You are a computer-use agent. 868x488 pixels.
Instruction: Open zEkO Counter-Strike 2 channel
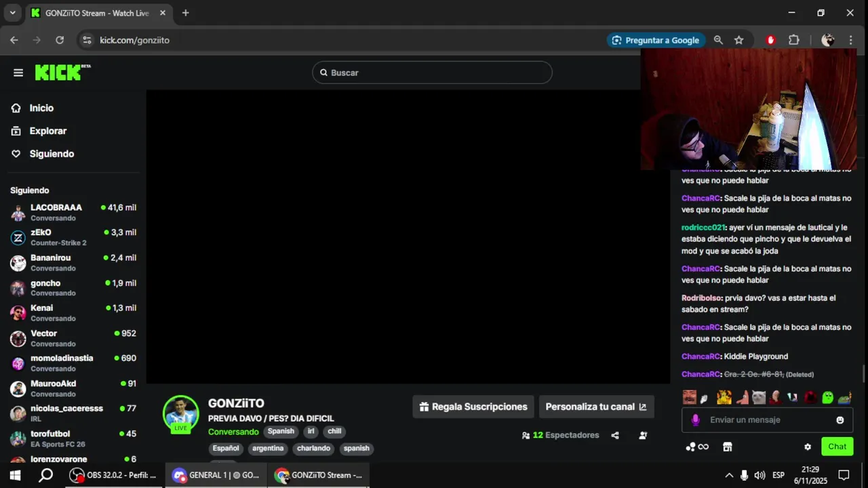click(x=73, y=237)
